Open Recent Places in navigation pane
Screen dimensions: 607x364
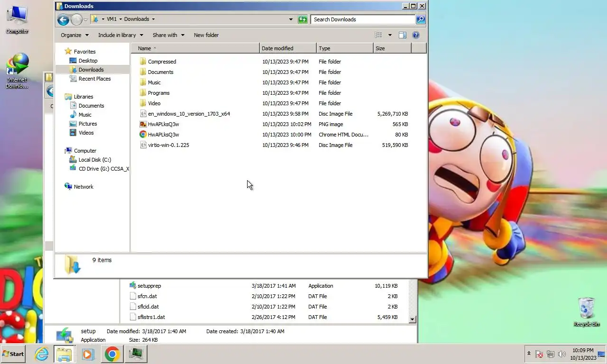[x=94, y=79]
